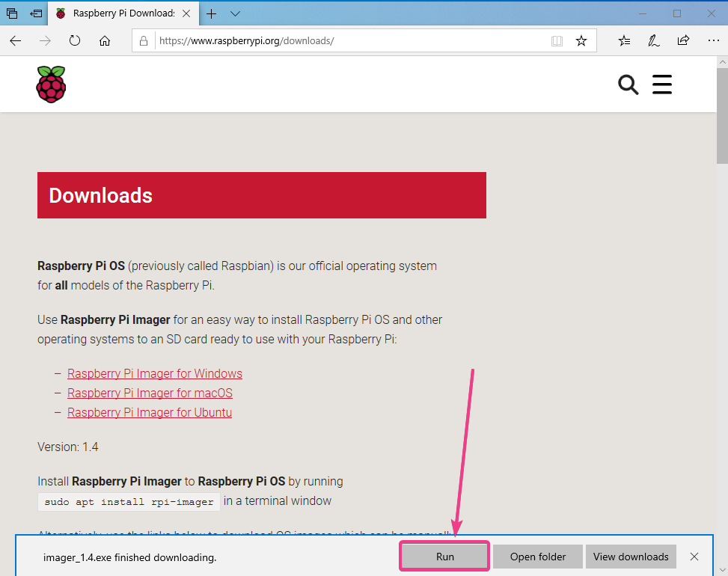Click the scrollbar down arrow
728x576 pixels.
click(723, 570)
